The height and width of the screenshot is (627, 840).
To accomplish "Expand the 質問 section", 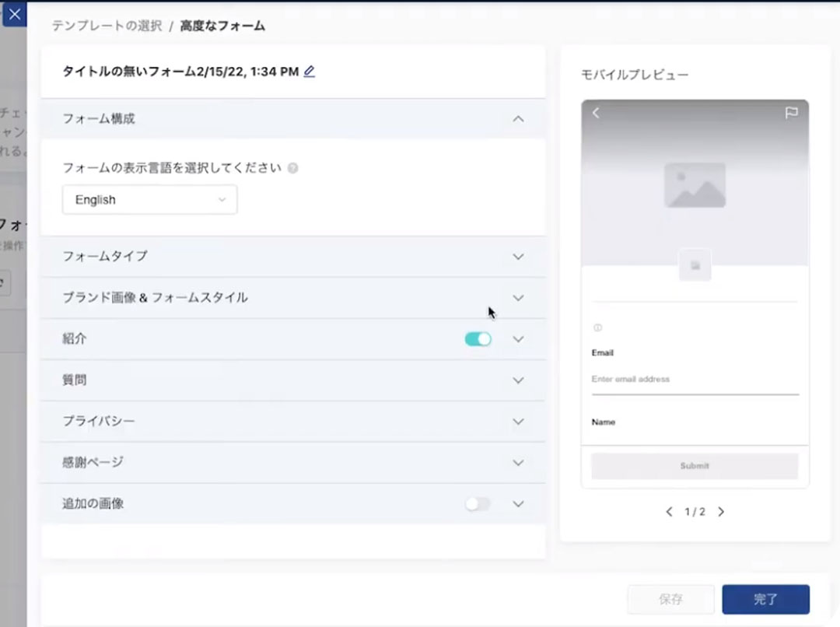I will [518, 380].
